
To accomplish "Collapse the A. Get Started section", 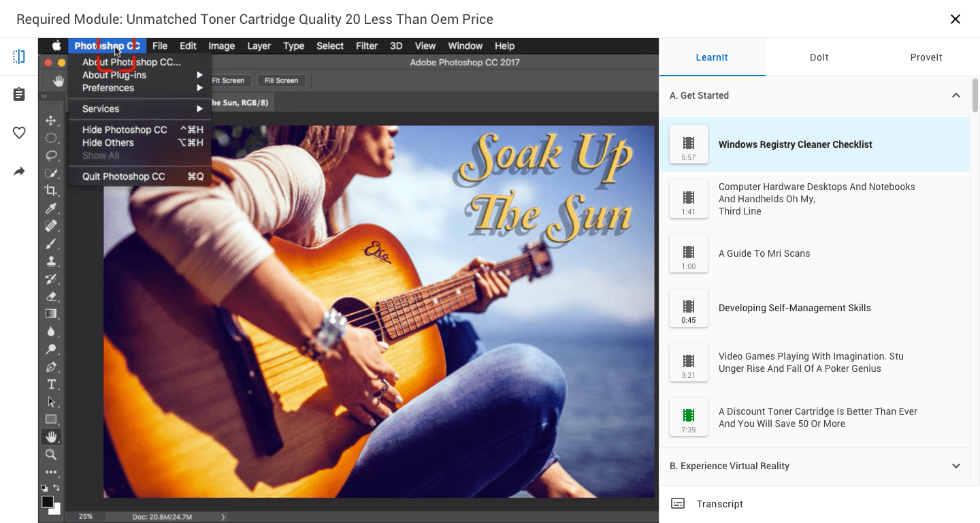I will click(956, 95).
